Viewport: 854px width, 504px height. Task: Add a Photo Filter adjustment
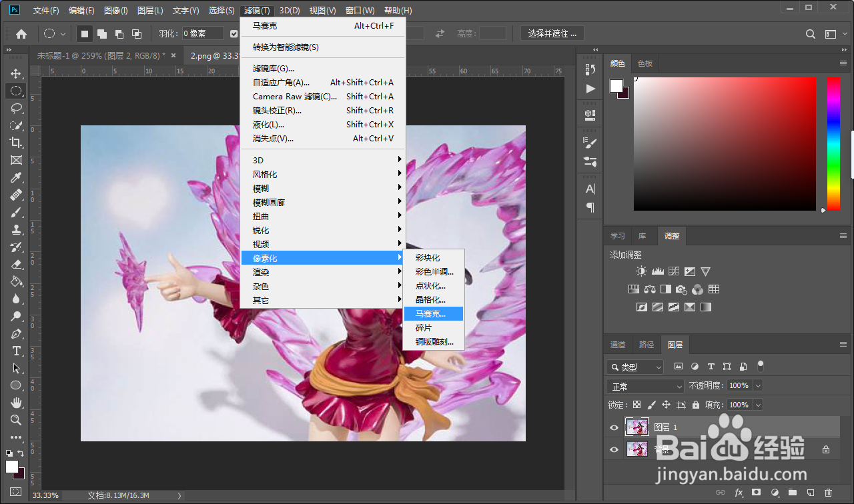[681, 289]
